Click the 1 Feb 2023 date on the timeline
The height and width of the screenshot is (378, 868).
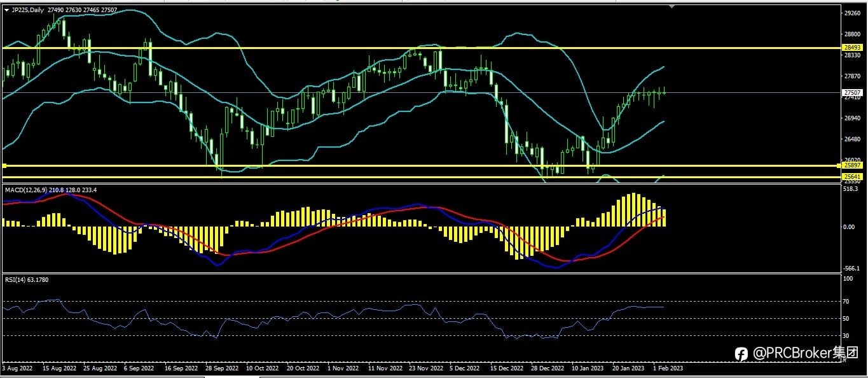pyautogui.click(x=668, y=368)
